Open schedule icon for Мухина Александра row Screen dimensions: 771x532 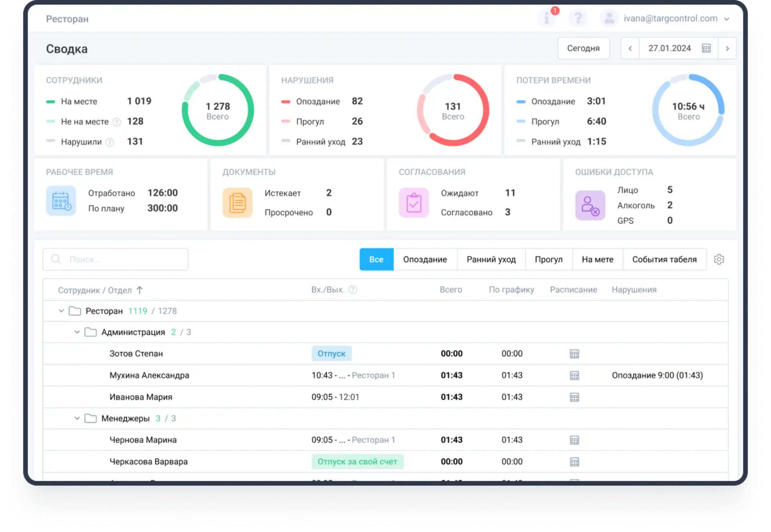pos(574,375)
